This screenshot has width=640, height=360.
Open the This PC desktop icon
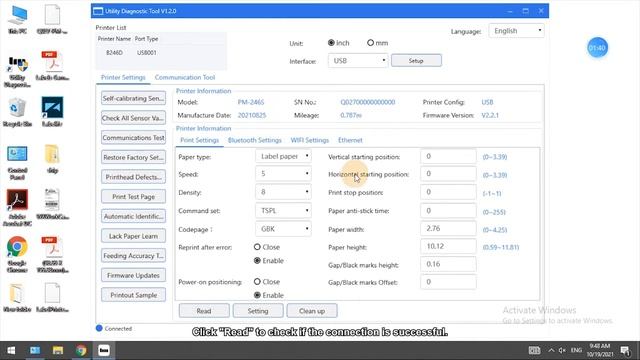click(x=18, y=19)
